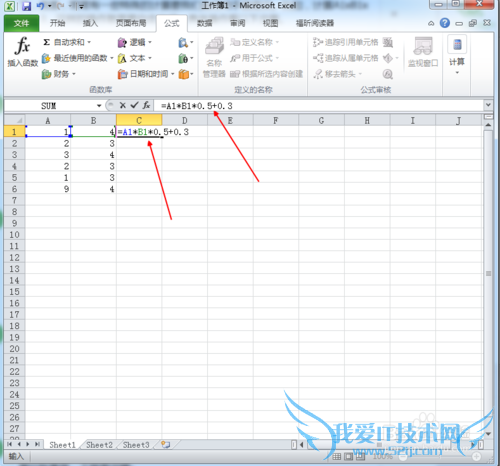The width and height of the screenshot is (500, 466).
Task: Cancel formula entry with the X button
Action: [123, 105]
